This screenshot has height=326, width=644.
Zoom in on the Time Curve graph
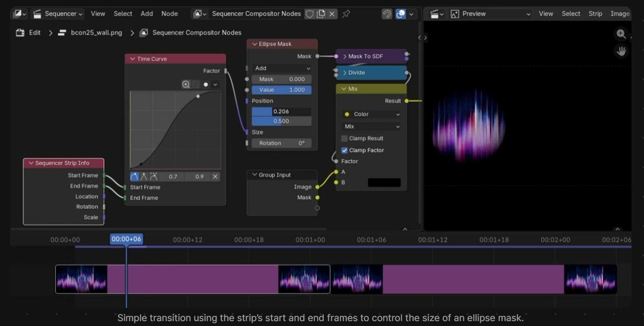pos(186,85)
